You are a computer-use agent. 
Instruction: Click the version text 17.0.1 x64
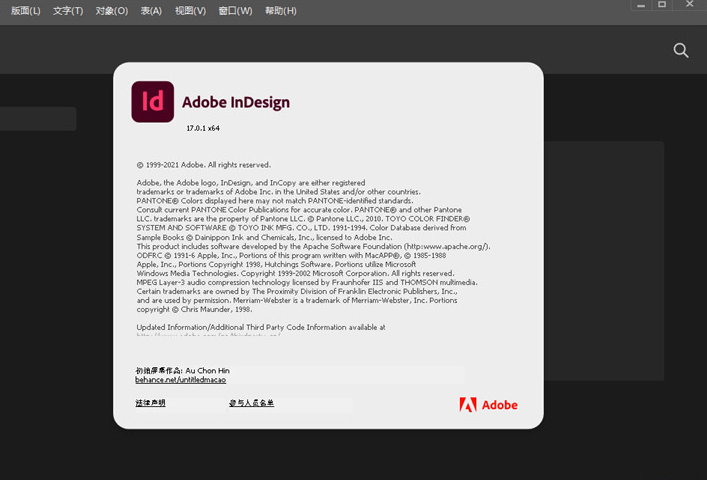[x=203, y=128]
